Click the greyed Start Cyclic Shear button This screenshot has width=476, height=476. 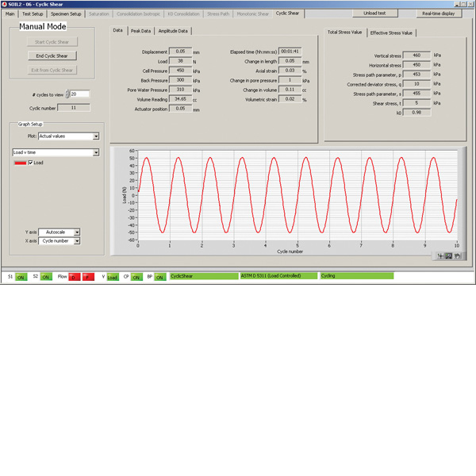[52, 42]
